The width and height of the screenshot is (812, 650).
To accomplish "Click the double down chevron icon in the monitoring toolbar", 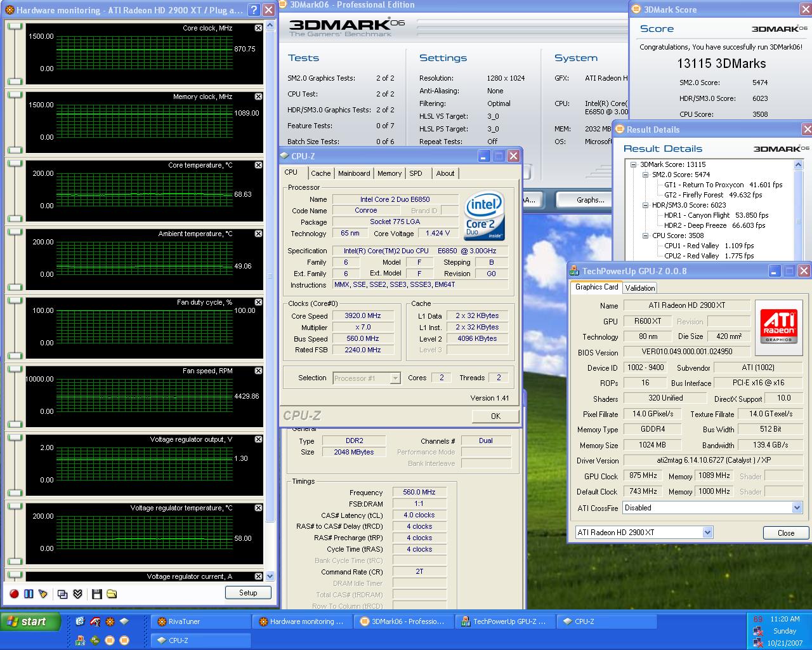I will point(77,594).
